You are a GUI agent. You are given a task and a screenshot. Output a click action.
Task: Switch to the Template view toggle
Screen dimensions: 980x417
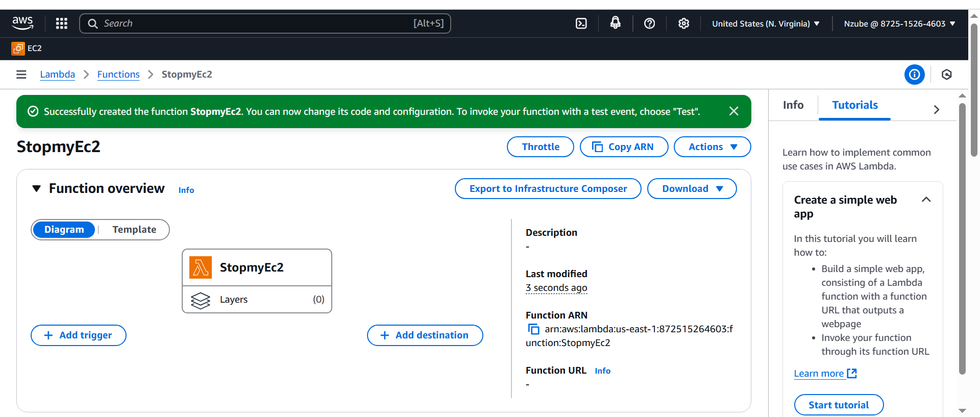click(x=134, y=230)
